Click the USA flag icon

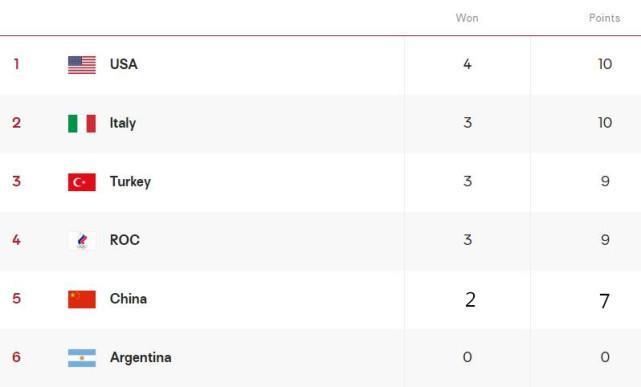pos(82,65)
